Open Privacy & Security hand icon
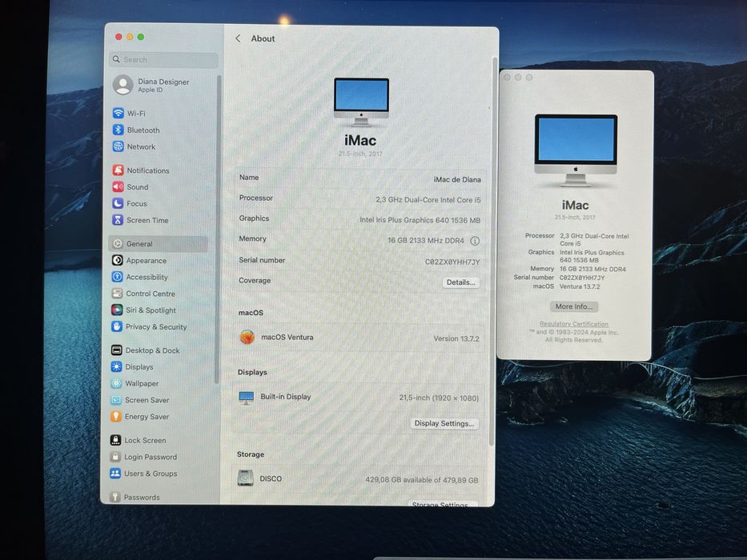The height and width of the screenshot is (560, 747). coord(117,326)
